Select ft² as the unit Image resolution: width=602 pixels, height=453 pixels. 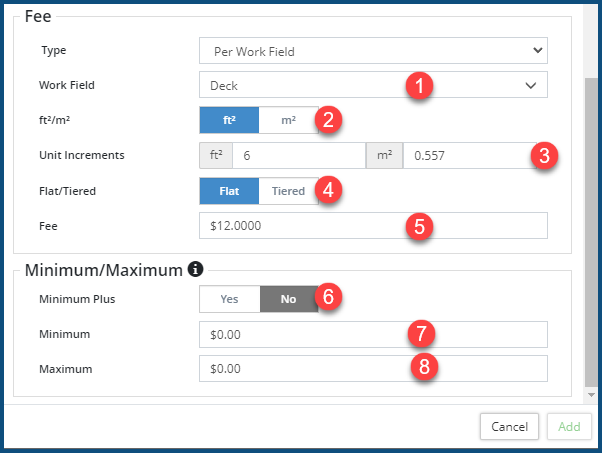pos(229,120)
